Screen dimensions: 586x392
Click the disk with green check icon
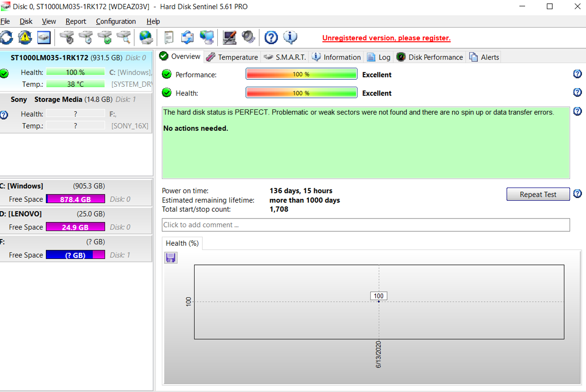point(105,38)
